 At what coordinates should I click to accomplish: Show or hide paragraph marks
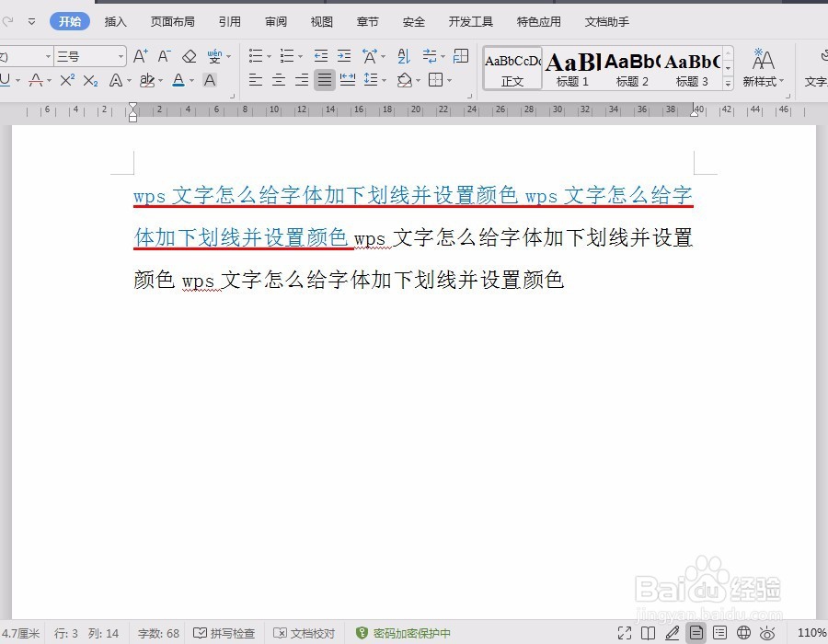click(x=430, y=55)
